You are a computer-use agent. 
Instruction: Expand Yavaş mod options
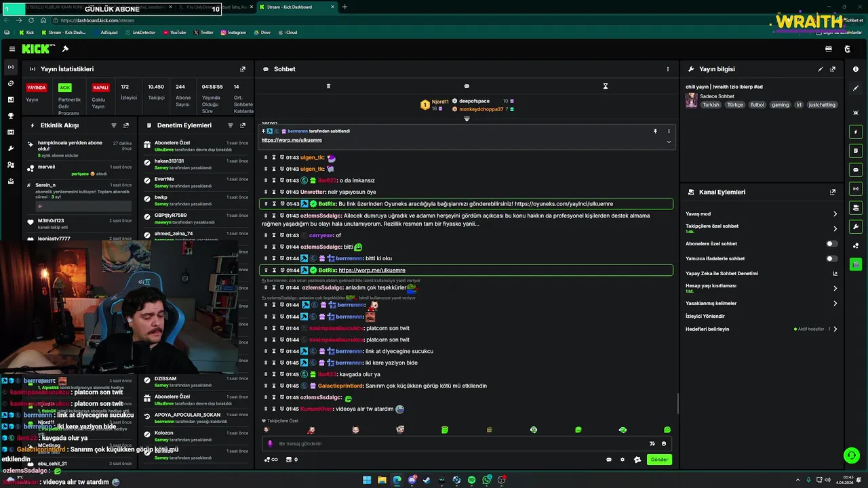tap(835, 214)
